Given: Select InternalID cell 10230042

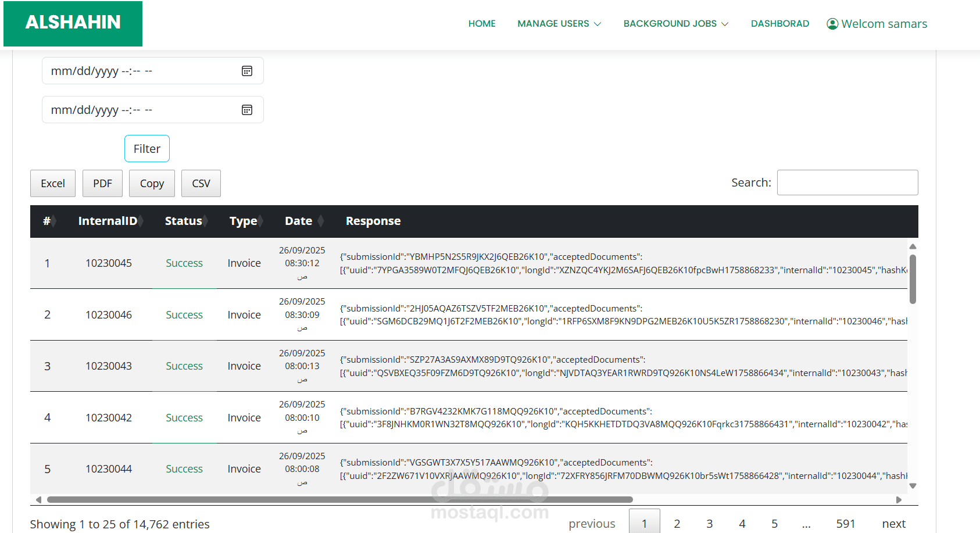Looking at the screenshot, I should 109,418.
